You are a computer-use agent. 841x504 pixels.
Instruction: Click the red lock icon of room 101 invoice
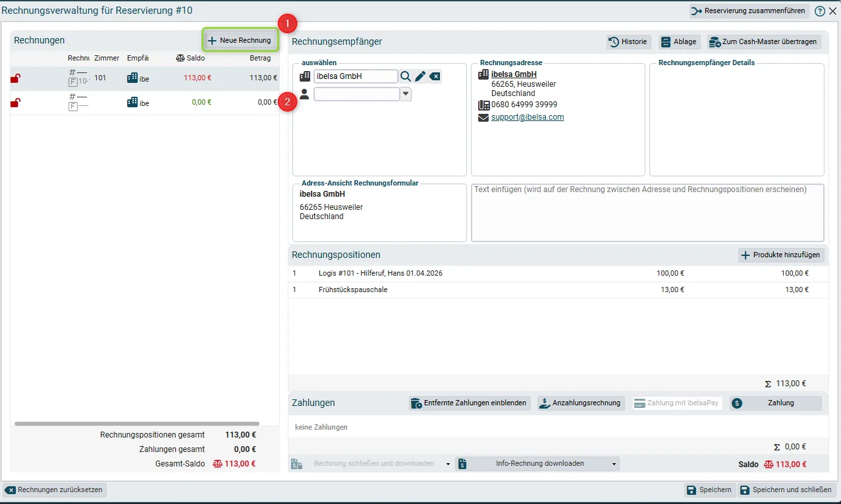[15, 78]
